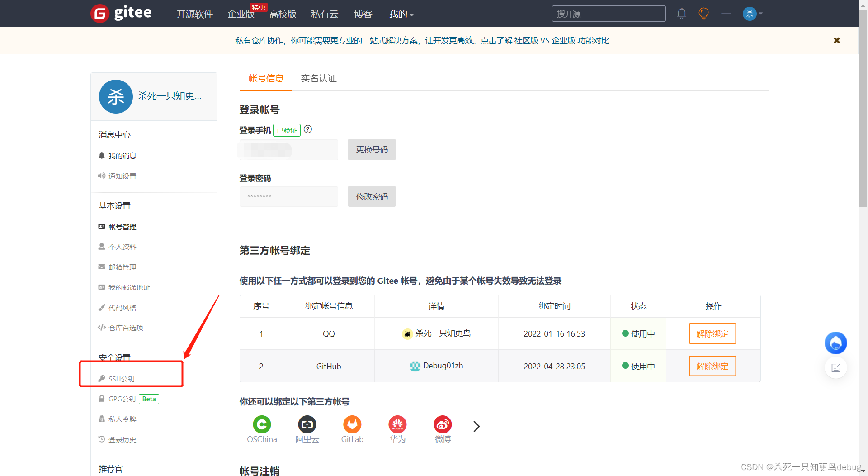
Task: Open 高校版 in the navigation bar
Action: click(x=283, y=14)
